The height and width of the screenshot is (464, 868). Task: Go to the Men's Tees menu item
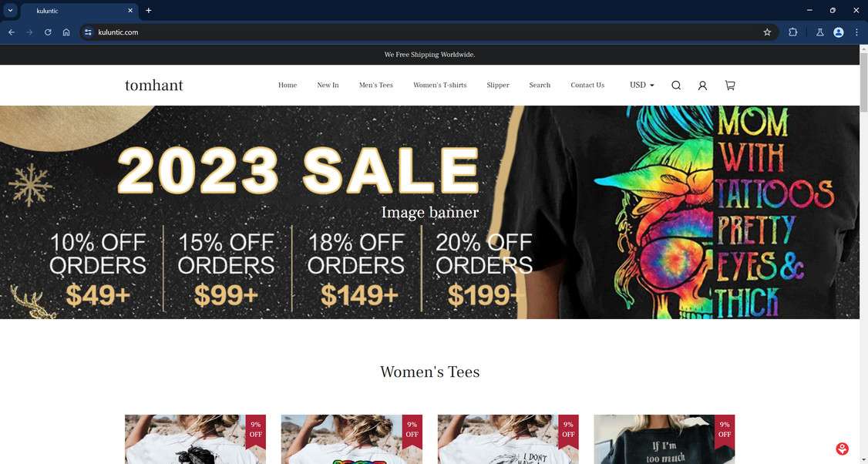(x=376, y=86)
